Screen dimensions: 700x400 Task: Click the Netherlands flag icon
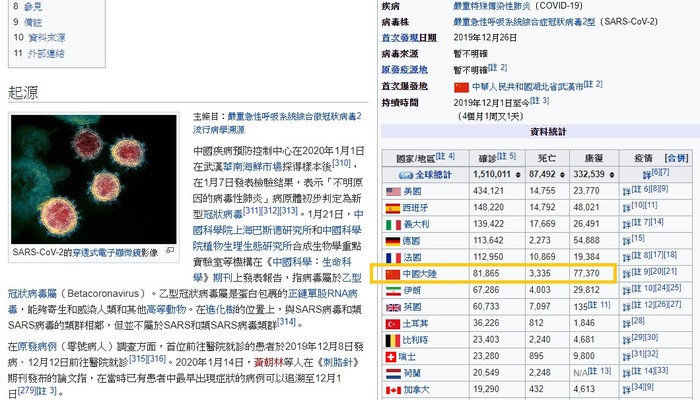coord(393,373)
